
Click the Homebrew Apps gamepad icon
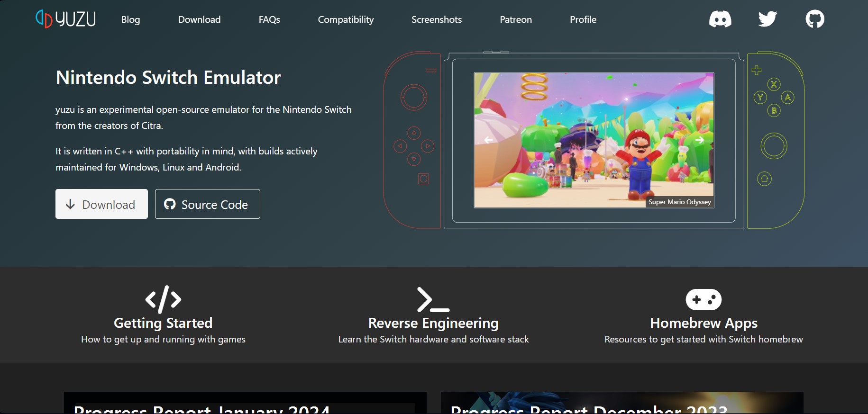pos(704,299)
